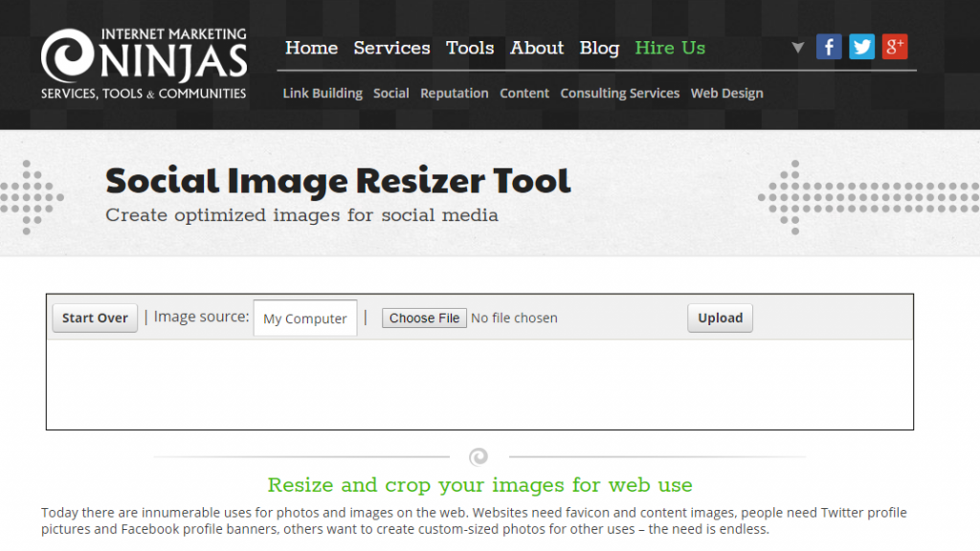Click Choose File to pick an image
980x551 pixels.
pos(424,318)
